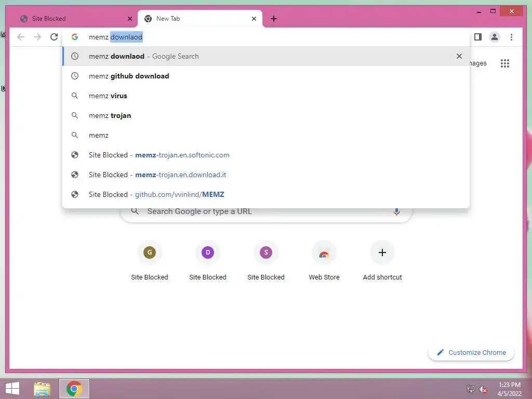532x399 pixels.
Task: Go back using the back arrow
Action: click(21, 37)
